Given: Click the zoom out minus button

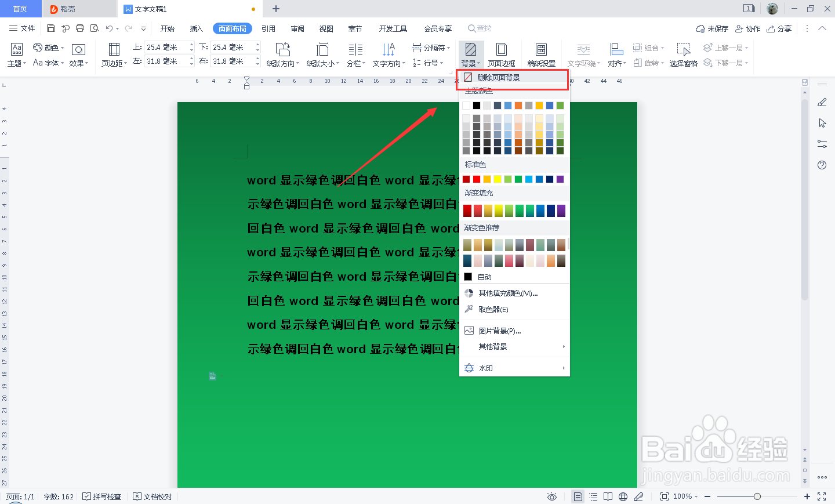Looking at the screenshot, I should coord(707,496).
